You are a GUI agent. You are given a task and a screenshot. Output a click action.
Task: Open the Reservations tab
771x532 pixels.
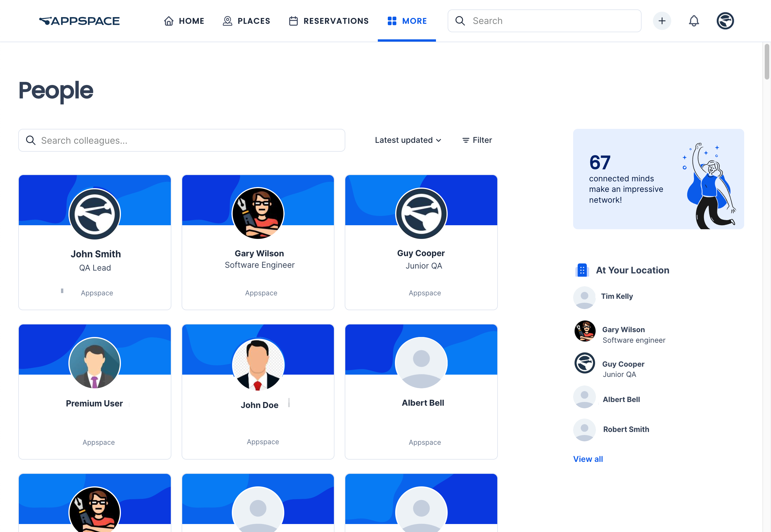point(329,21)
